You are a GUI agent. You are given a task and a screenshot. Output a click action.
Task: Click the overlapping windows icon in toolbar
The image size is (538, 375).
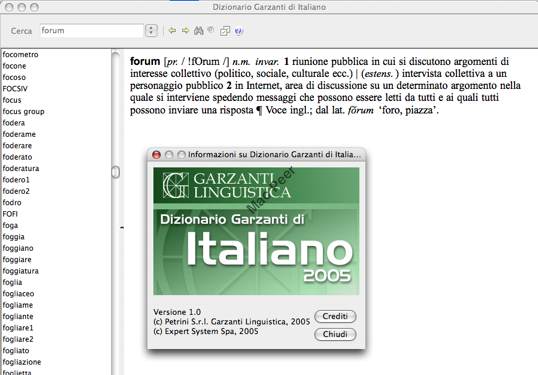[225, 31]
